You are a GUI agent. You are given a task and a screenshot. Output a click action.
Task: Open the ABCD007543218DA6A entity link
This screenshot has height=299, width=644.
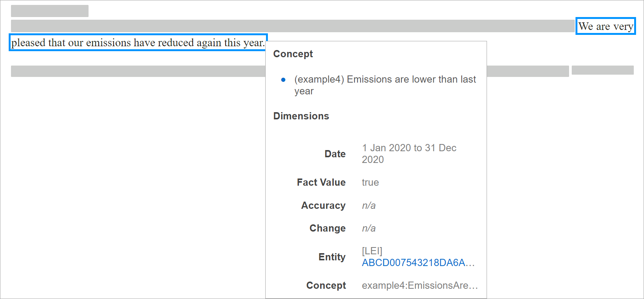coord(418,263)
